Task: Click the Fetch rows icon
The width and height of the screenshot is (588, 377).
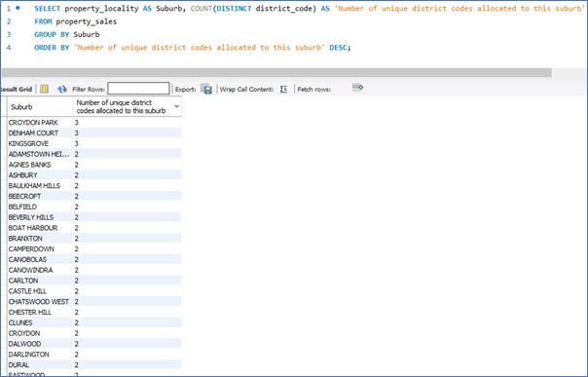Action: click(x=357, y=88)
